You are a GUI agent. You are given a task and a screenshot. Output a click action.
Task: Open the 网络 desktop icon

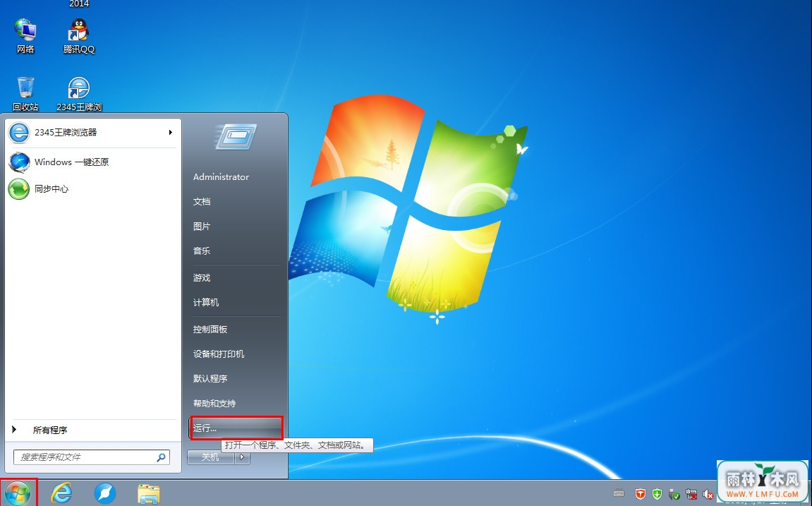point(25,36)
